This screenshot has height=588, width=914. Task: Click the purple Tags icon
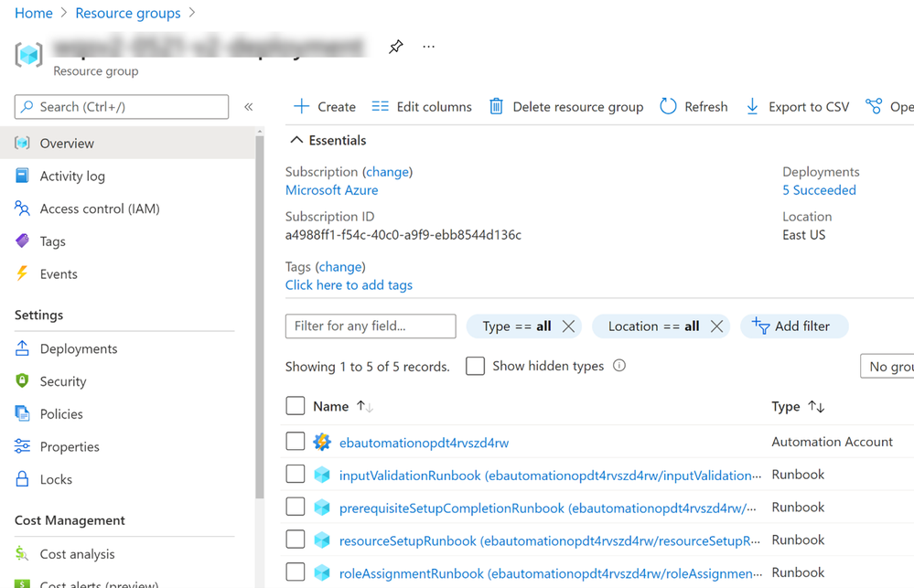tap(22, 241)
